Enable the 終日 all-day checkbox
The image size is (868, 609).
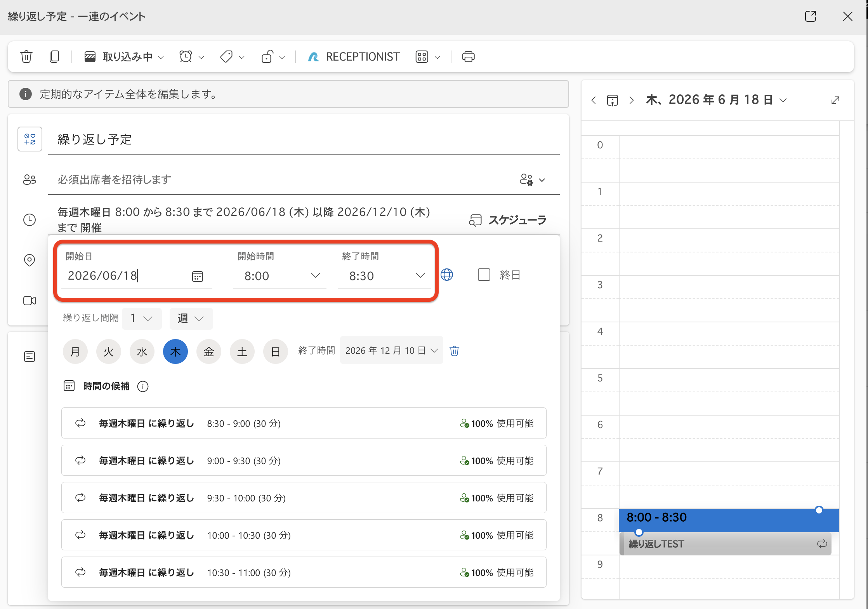tap(484, 275)
